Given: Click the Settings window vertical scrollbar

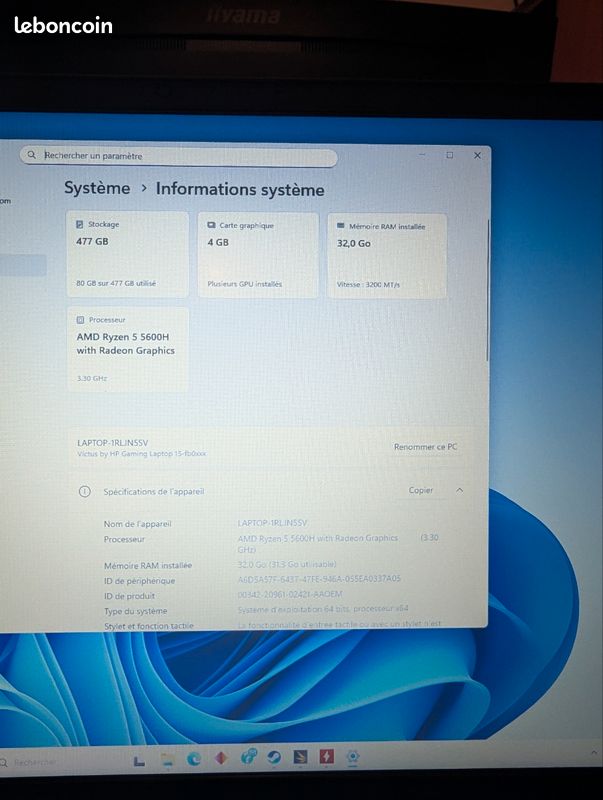Looking at the screenshot, I should [488, 291].
